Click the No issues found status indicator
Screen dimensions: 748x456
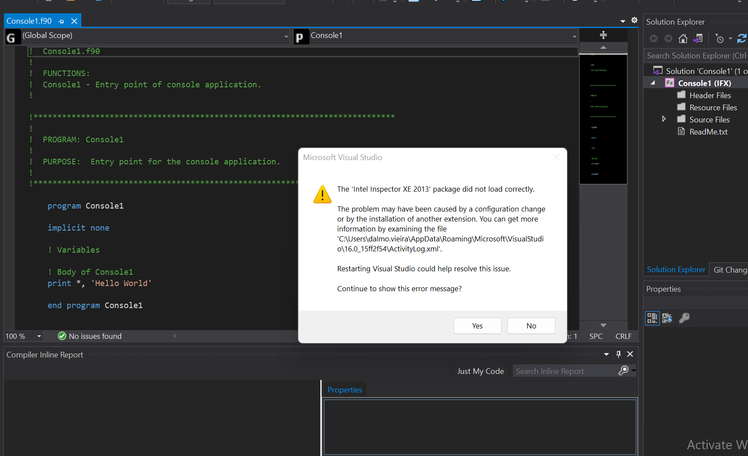pyautogui.click(x=90, y=336)
